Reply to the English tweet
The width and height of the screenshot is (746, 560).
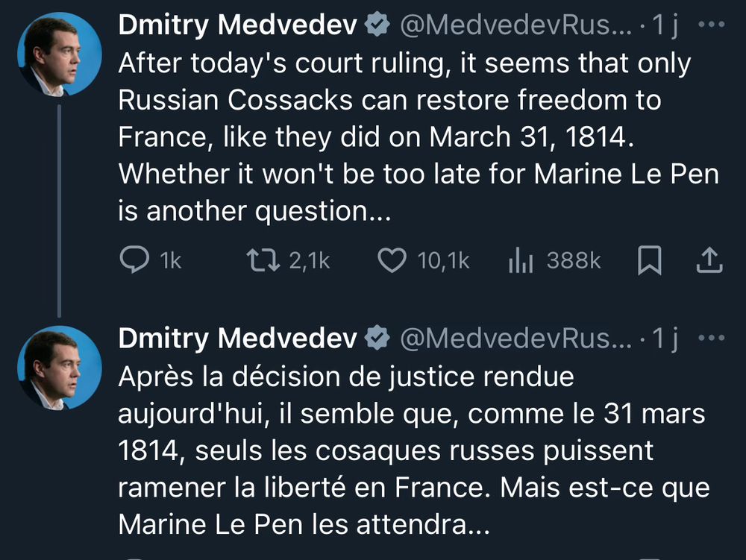coord(135,260)
